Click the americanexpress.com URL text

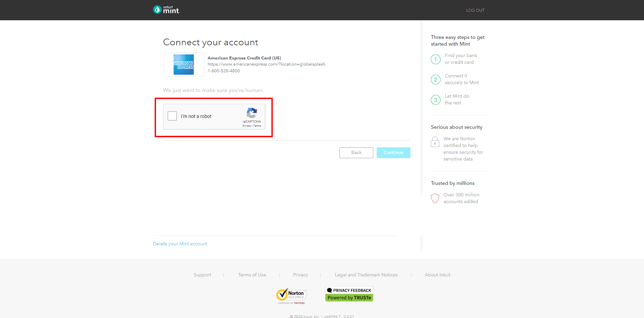click(266, 64)
